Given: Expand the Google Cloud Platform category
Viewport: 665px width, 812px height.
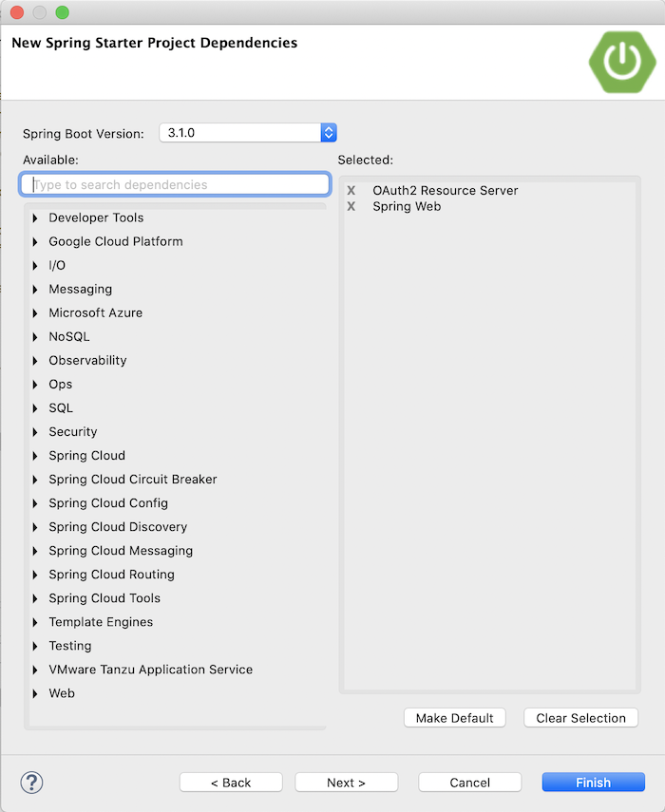Looking at the screenshot, I should 35,242.
